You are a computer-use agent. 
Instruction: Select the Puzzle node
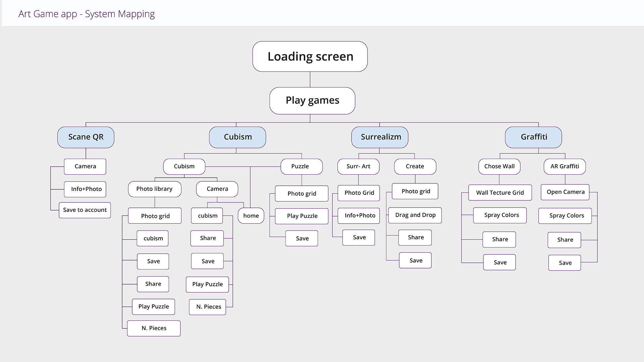coord(302,167)
